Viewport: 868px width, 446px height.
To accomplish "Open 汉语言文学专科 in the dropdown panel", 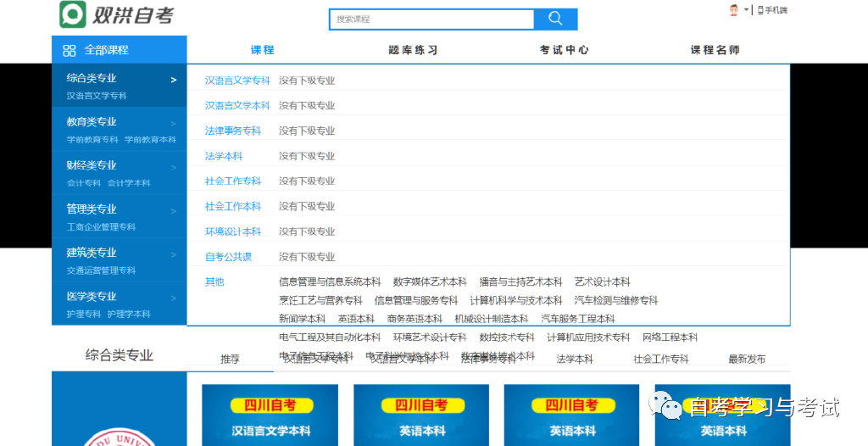I will (237, 81).
